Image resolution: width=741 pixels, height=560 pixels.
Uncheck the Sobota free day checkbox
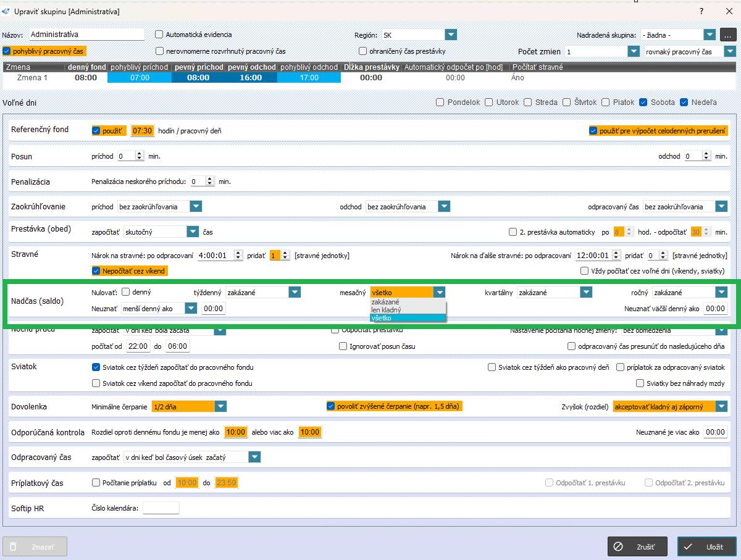pos(643,102)
